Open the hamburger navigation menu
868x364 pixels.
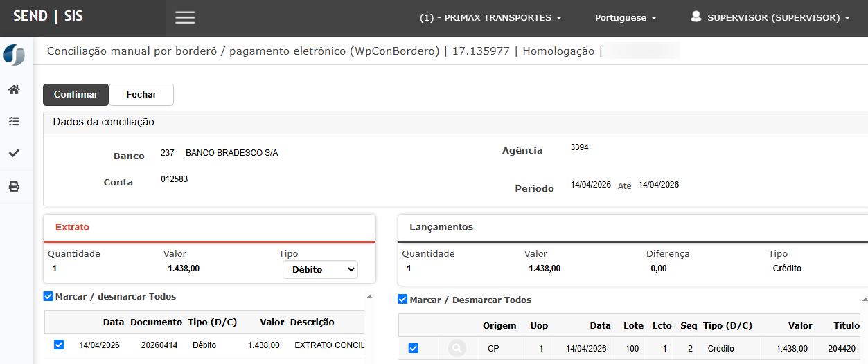coord(185,18)
